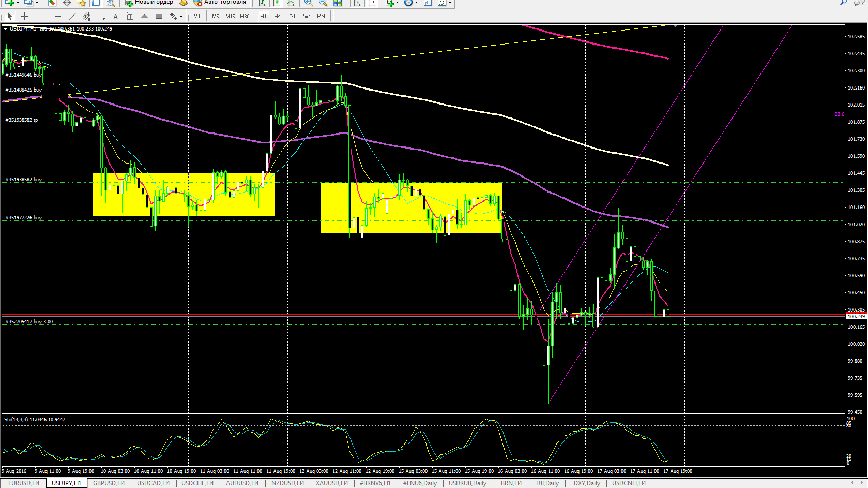Expand the last toolbar chart dropdown arrow
Image resolution: width=868 pixels, height=488 pixels.
(x=450, y=3)
